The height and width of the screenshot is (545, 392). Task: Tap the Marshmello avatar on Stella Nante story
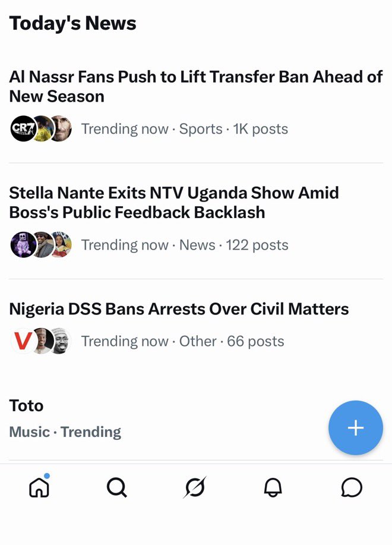[x=23, y=245]
